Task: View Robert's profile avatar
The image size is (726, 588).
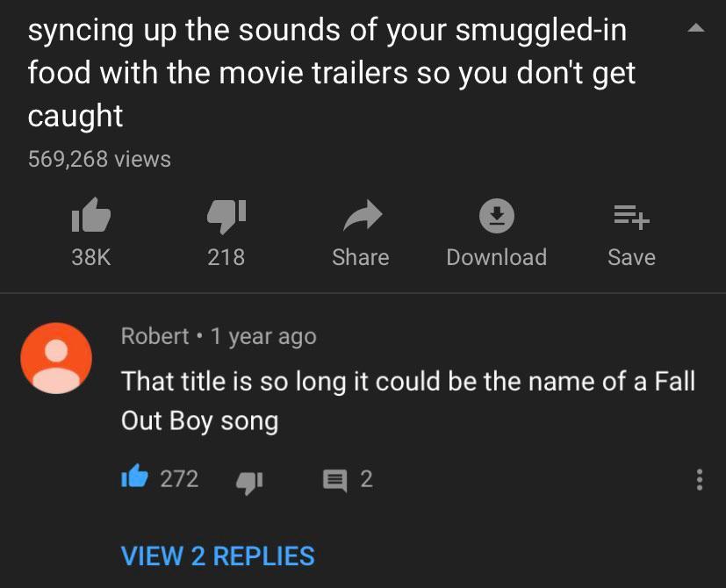Action: pos(56,358)
